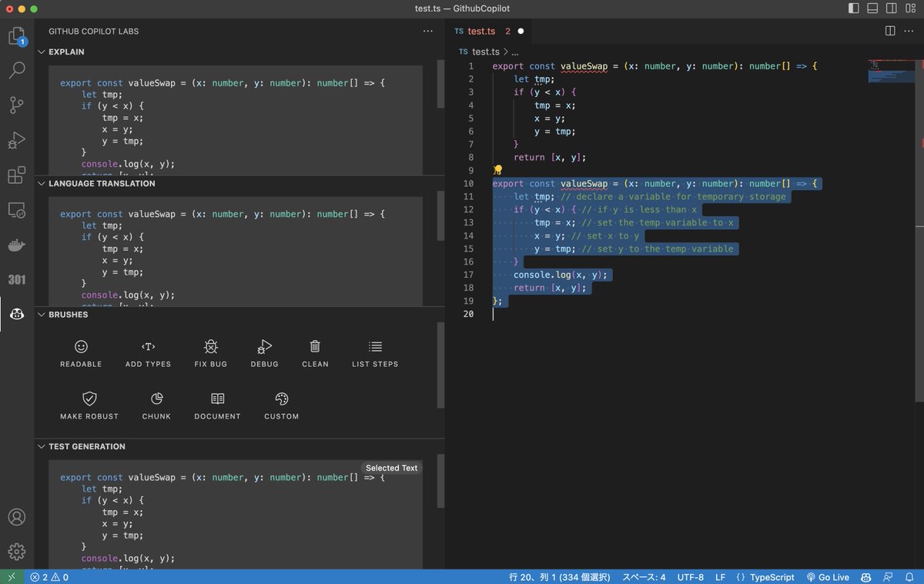The image size is (924, 584).
Task: Click line number 10 in the gutter
Action: point(468,184)
